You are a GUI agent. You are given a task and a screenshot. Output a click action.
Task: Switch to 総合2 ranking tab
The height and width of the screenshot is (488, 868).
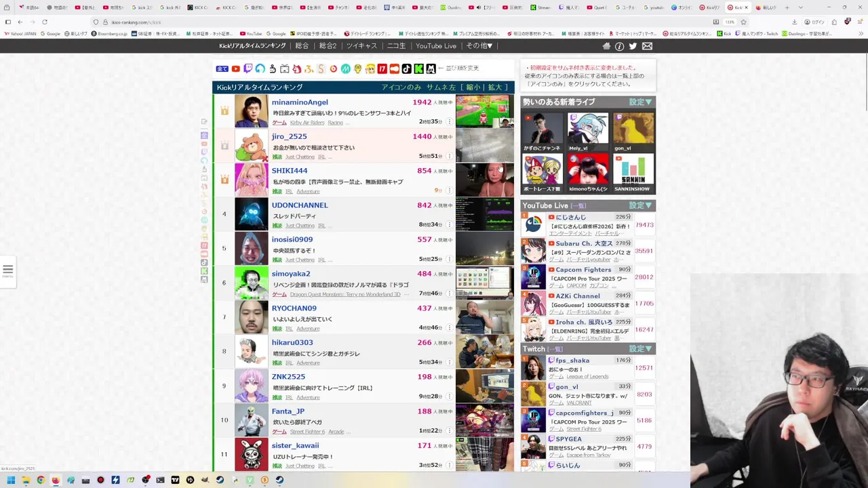pyautogui.click(x=328, y=46)
